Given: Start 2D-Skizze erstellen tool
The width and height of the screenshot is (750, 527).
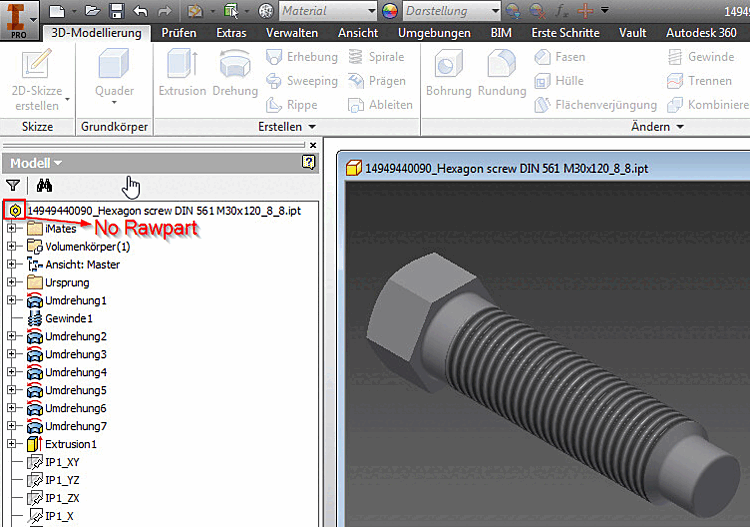Looking at the screenshot, I should pos(37,79).
